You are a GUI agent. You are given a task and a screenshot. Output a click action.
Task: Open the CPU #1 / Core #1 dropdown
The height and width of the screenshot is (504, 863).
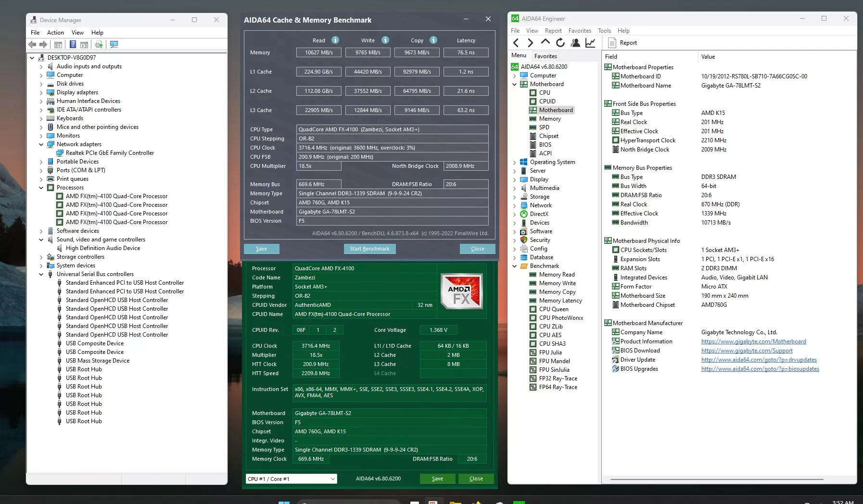[291, 479]
